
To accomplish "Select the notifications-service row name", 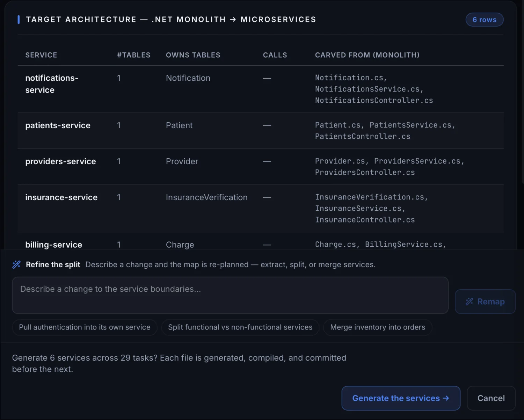I will click(52, 84).
